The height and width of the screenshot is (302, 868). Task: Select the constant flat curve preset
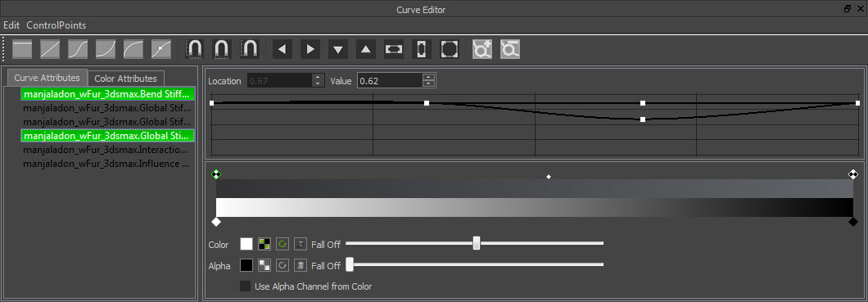[x=22, y=49]
